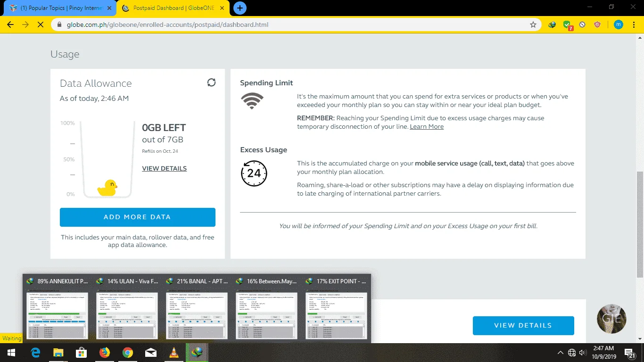
Task: Launch Microsoft Edge from the taskbar
Action: point(35,353)
